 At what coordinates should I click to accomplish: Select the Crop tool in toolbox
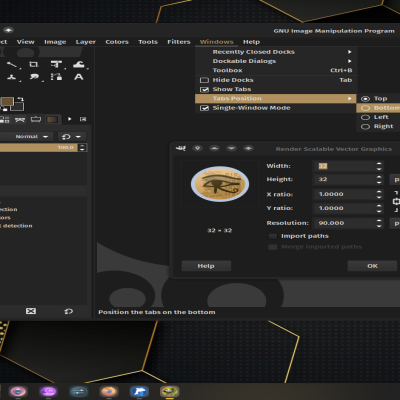point(34,64)
